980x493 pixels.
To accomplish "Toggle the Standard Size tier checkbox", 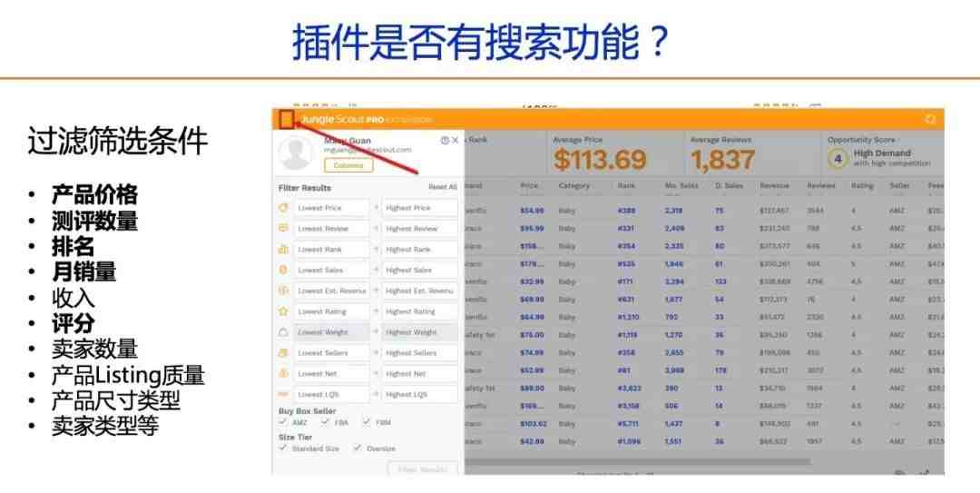I will point(283,449).
